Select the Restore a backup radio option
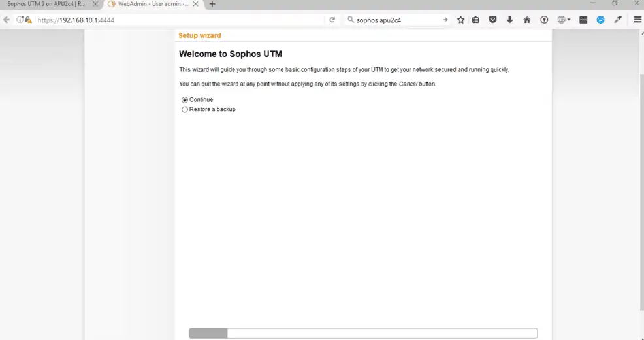 pos(185,109)
